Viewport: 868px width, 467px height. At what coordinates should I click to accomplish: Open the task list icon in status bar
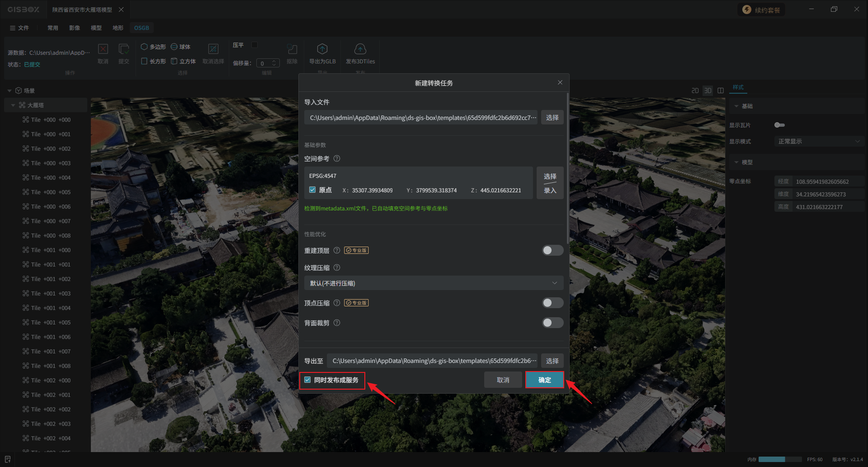[x=8, y=459]
